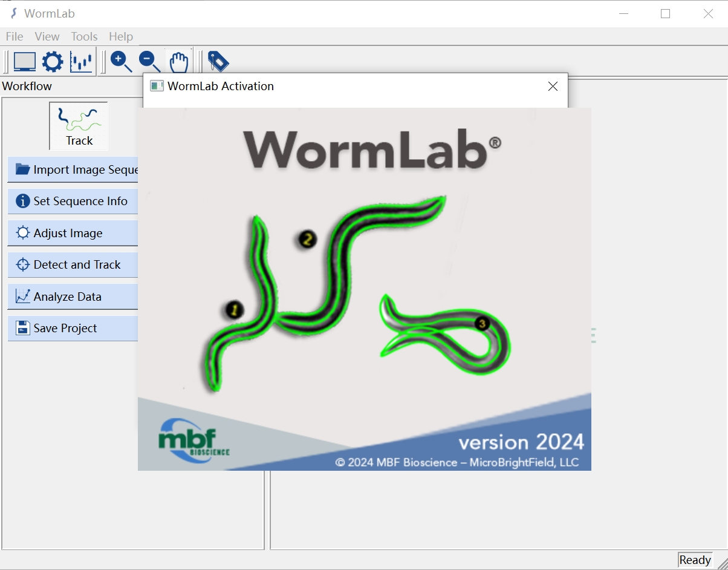Click the crosshair icon on Detect and Track
Viewport: 728px width, 570px height.
pyautogui.click(x=22, y=264)
